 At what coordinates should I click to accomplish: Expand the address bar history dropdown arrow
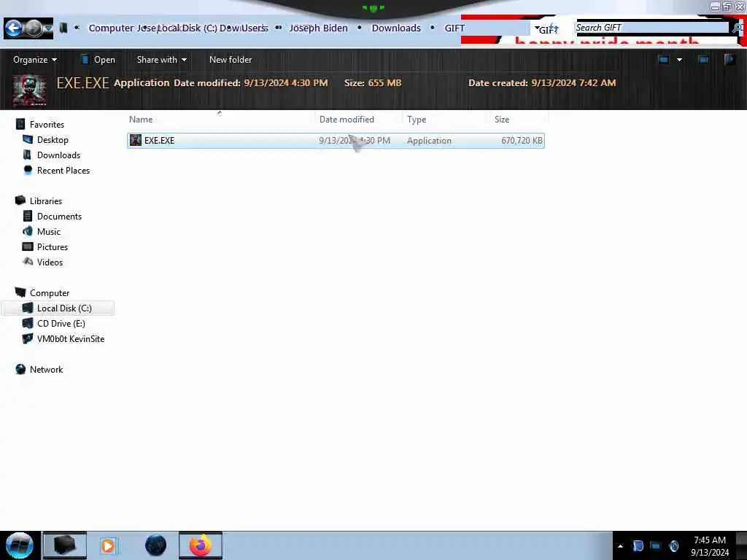pos(537,29)
